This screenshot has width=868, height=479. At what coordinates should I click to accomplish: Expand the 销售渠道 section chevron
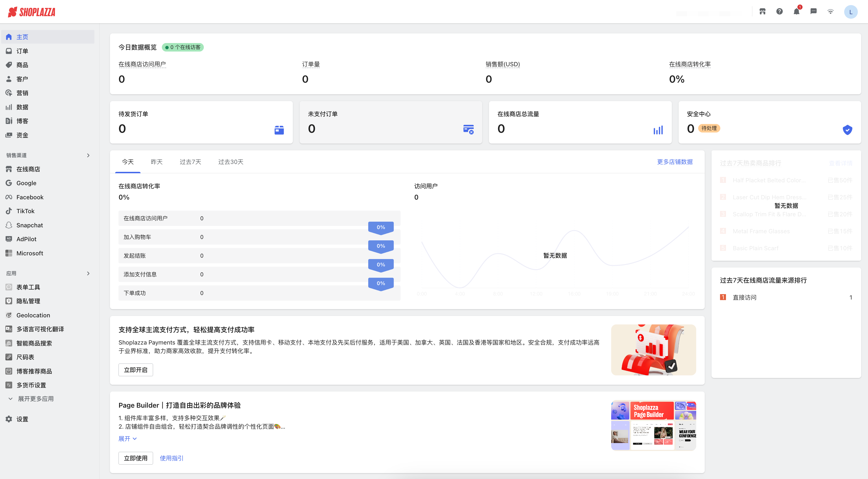coord(89,155)
